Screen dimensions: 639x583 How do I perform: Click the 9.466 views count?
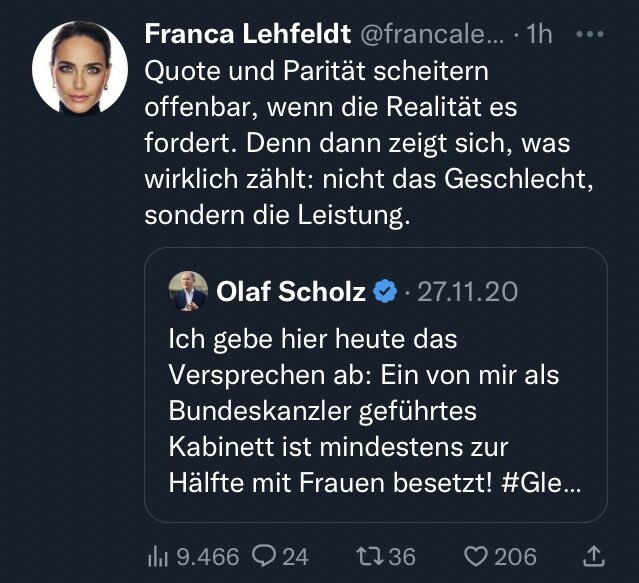point(208,556)
